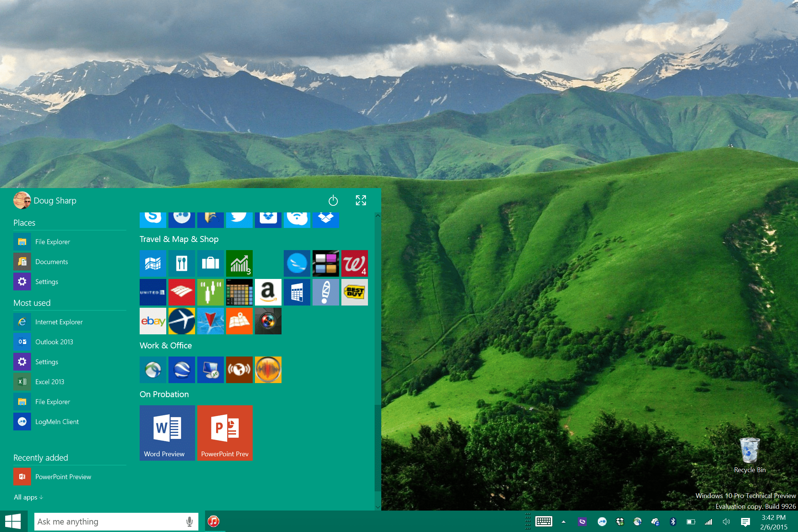Launch Internet Explorer from Most used
The image size is (798, 532).
click(70, 322)
